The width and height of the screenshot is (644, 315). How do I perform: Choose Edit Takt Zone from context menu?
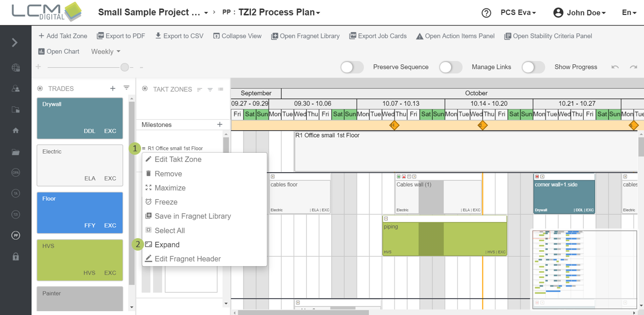click(178, 160)
